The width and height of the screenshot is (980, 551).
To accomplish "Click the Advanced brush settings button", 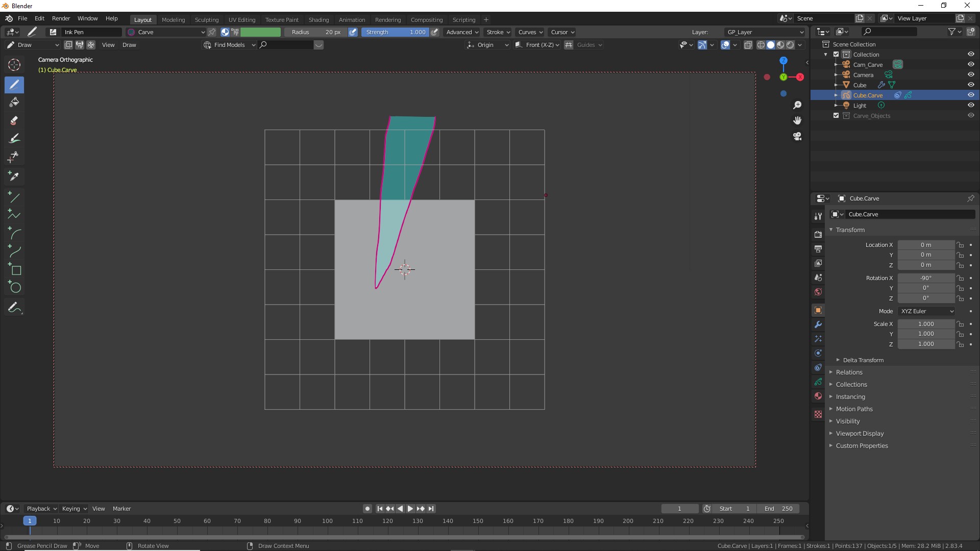I will coord(462,32).
